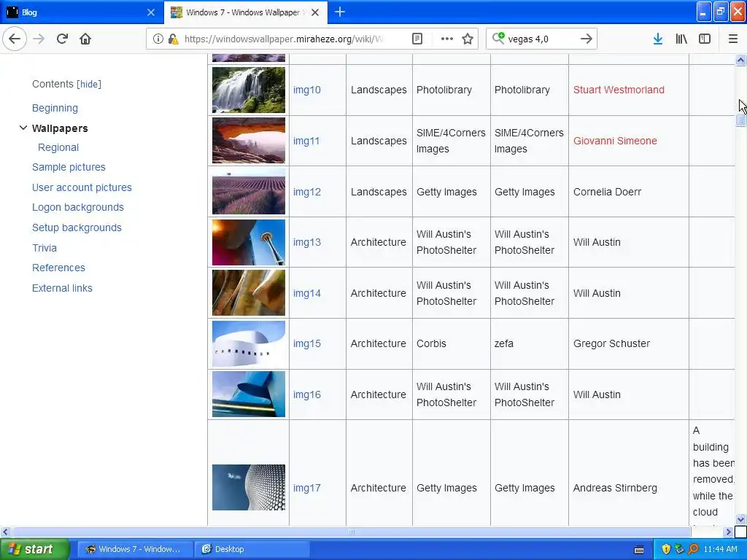The height and width of the screenshot is (560, 747).
Task: Open the img16 link
Action: tap(307, 394)
